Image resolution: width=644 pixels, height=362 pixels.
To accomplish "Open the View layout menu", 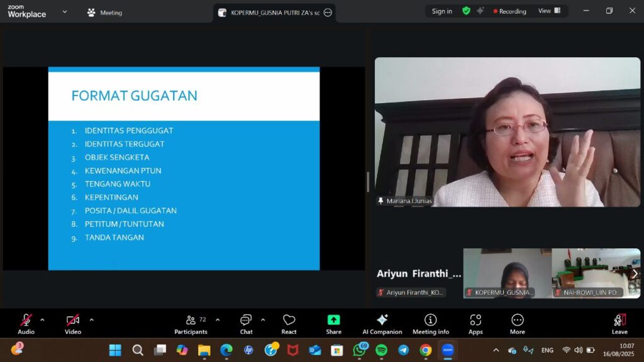I will pyautogui.click(x=549, y=11).
